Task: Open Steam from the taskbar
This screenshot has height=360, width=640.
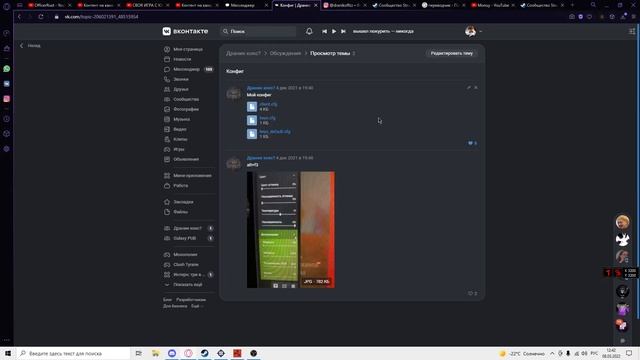Action: (x=204, y=353)
